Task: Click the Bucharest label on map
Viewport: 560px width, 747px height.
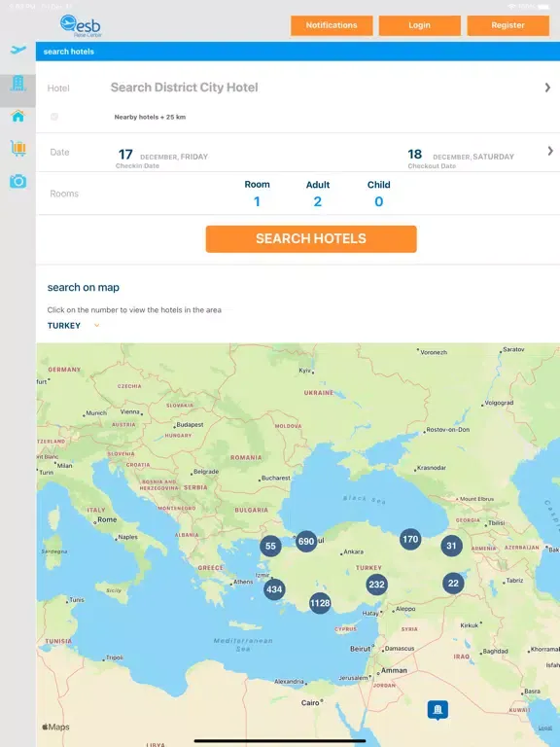Action: coord(276,478)
